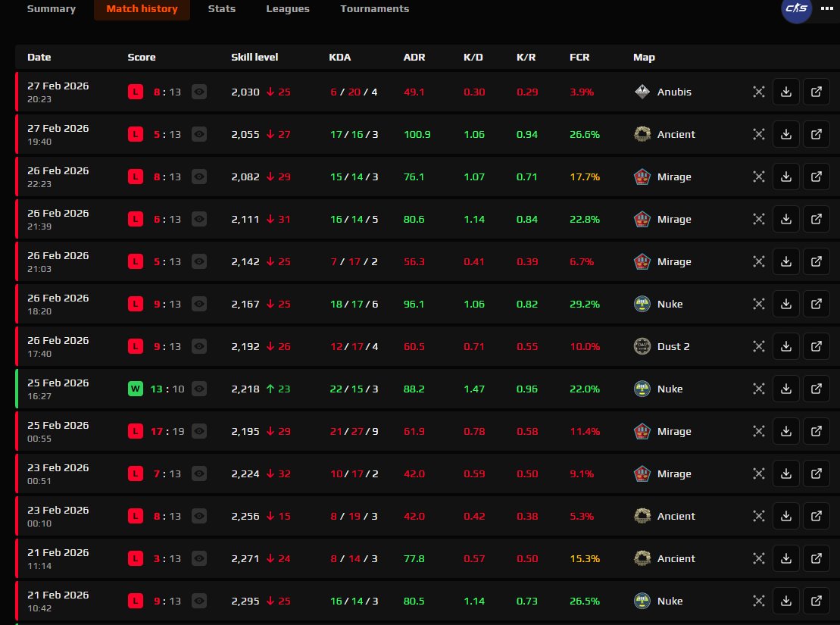Toggle eye icon on 27 Feb 20:23 match

(198, 92)
